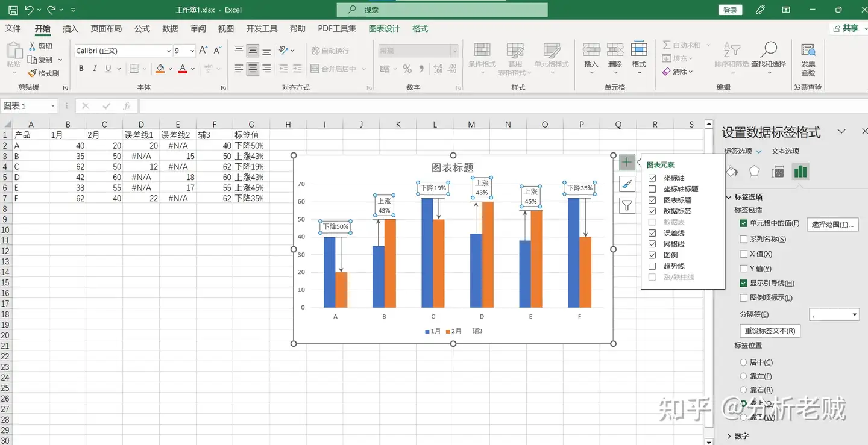Open the fill color dropdown arrow

point(171,69)
